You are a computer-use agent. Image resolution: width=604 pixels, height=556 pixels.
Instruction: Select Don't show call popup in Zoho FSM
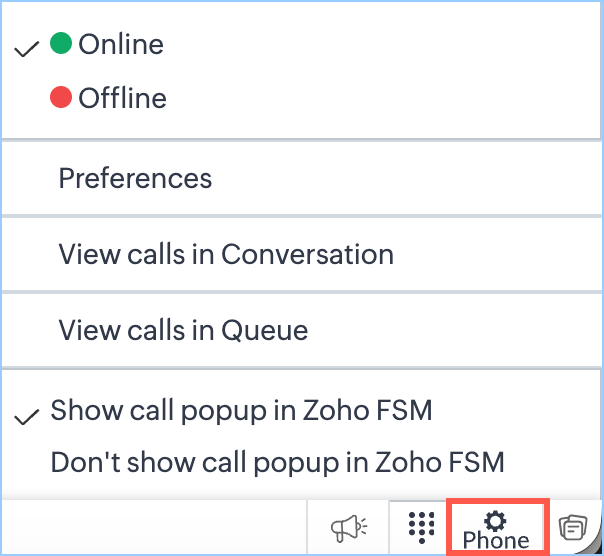[277, 463]
